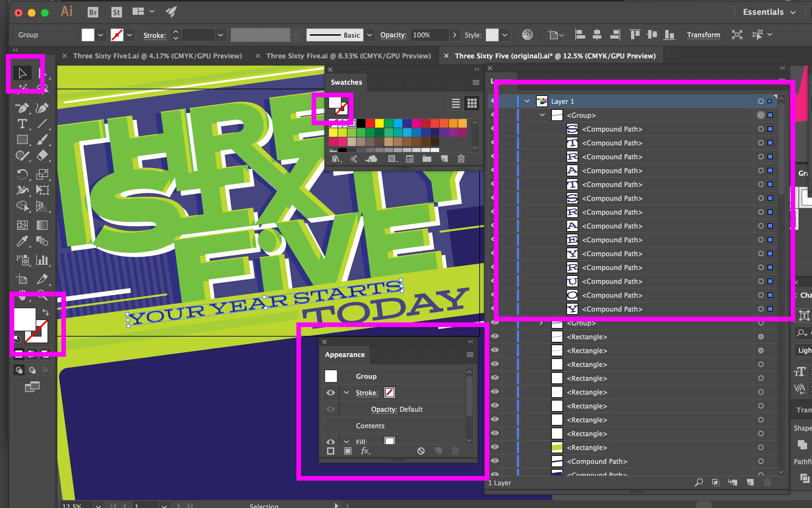
Task: Select the Type tool
Action: (22, 124)
